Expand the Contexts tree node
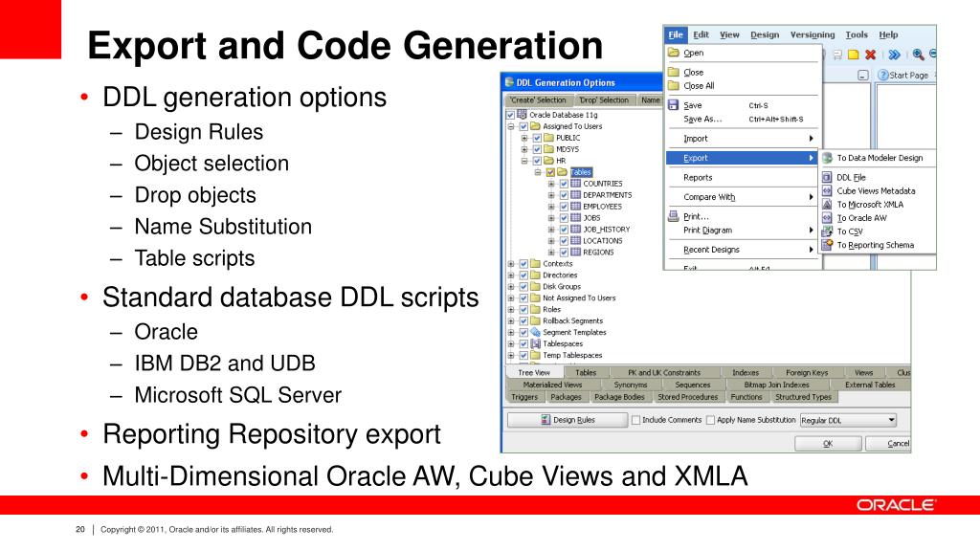 point(511,264)
